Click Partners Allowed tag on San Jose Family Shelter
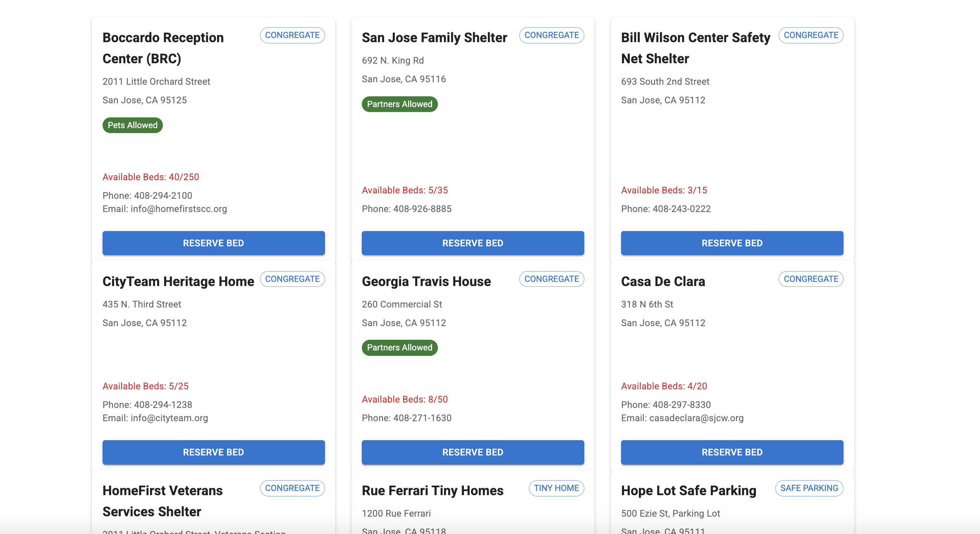980x534 pixels. (x=399, y=104)
